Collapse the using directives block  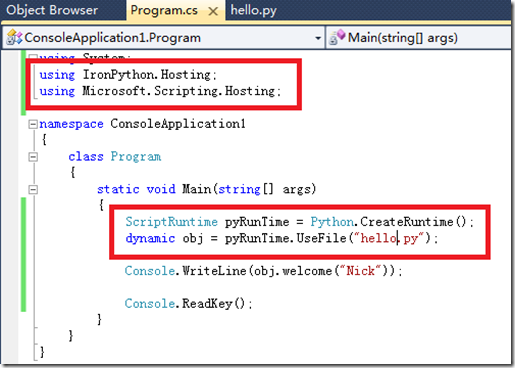(33, 57)
